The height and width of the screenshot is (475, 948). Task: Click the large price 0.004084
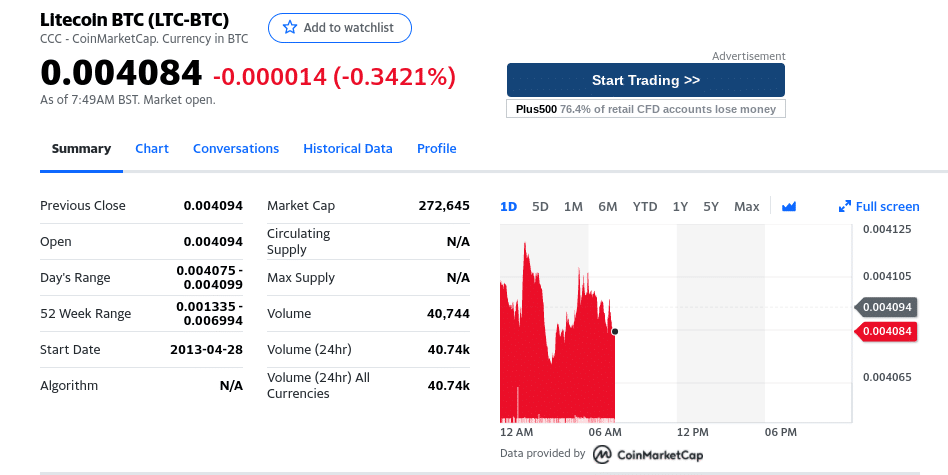[x=121, y=73]
